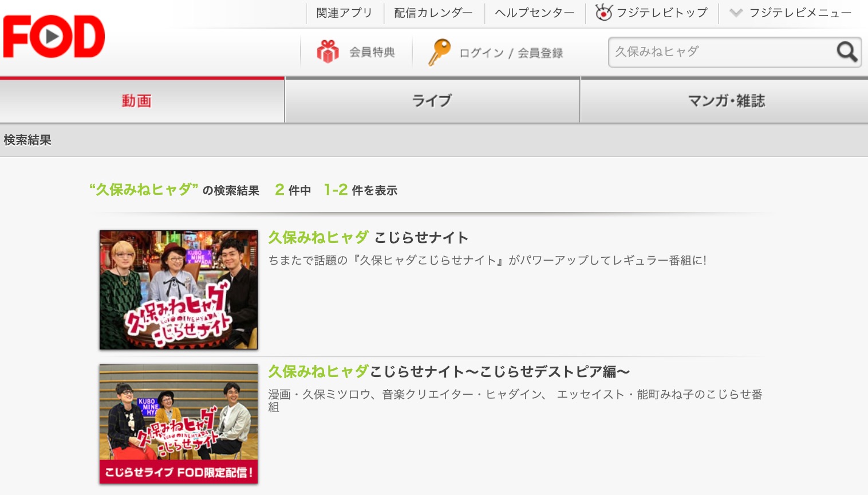Click the 久保みねヒャダ こじらせナイト title
Viewport: 868px width, 495px height.
pyautogui.click(x=368, y=238)
